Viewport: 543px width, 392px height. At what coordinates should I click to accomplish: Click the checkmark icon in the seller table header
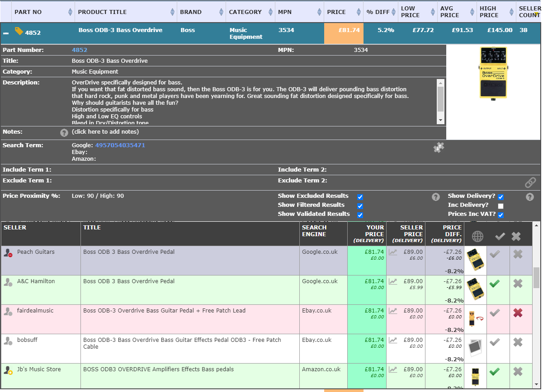pos(500,236)
